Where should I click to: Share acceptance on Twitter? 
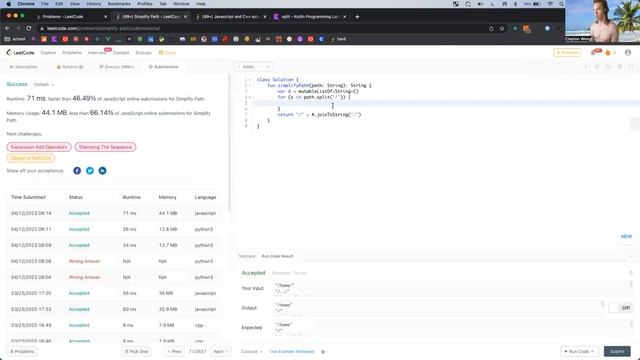click(90, 171)
